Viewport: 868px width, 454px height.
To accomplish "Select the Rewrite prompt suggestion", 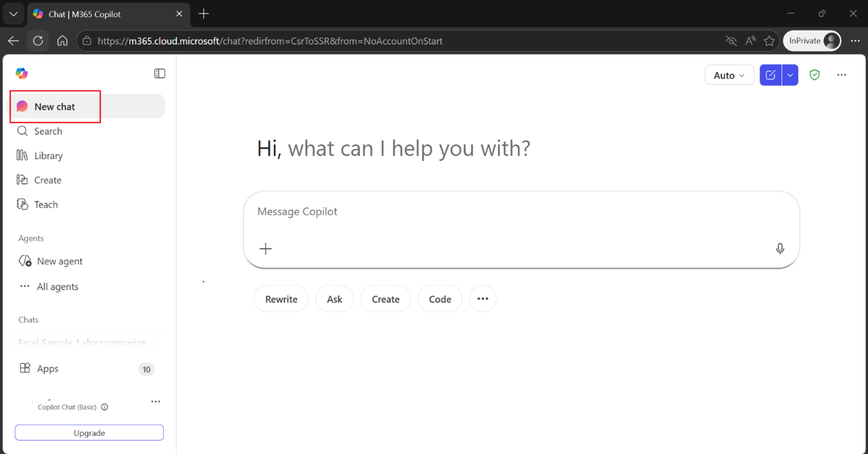I will pyautogui.click(x=281, y=299).
